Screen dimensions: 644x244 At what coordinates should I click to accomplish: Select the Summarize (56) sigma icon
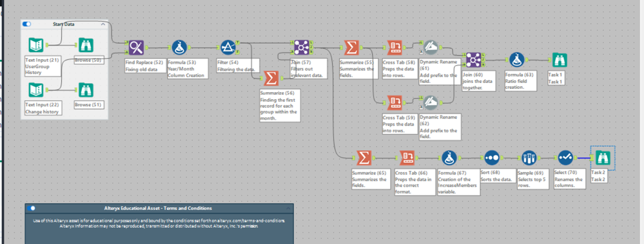[x=270, y=77]
